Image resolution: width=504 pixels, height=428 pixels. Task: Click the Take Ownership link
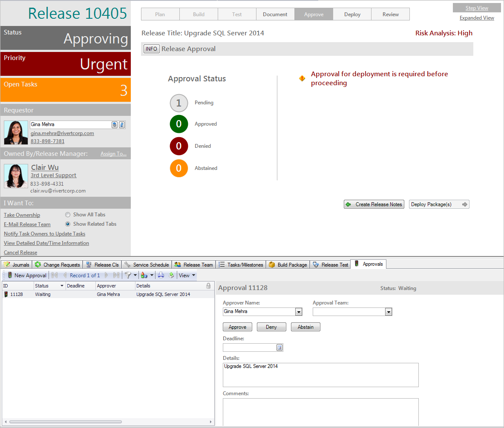tap(22, 215)
